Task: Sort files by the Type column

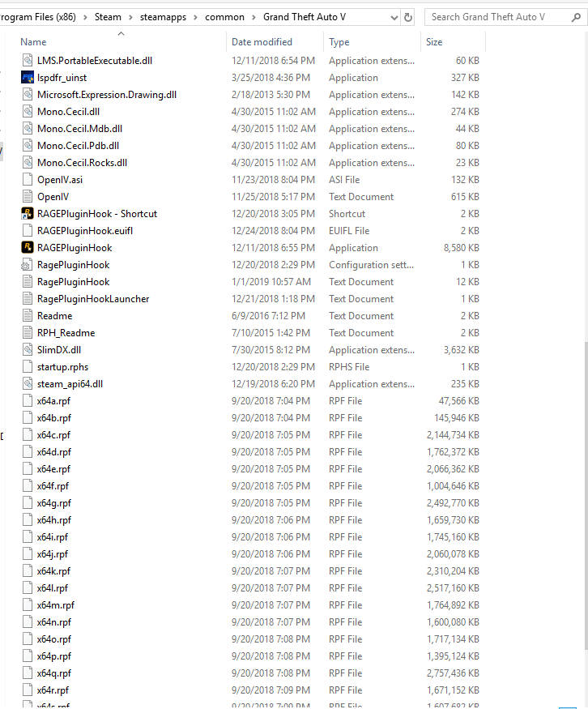Action: point(339,42)
